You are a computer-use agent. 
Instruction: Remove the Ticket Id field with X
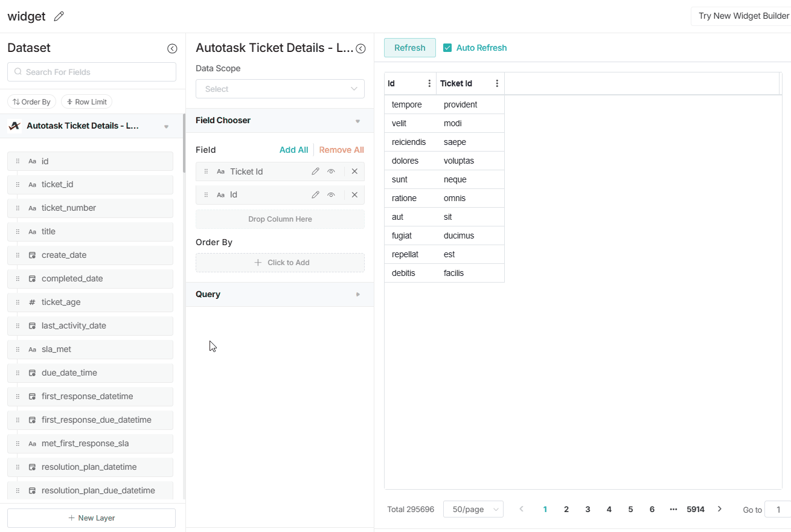click(x=354, y=171)
